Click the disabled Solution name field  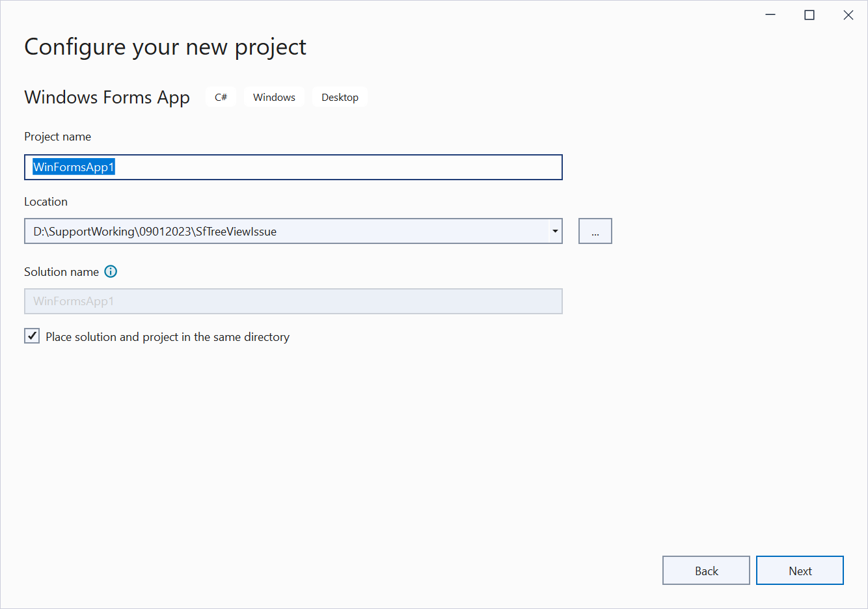point(293,301)
